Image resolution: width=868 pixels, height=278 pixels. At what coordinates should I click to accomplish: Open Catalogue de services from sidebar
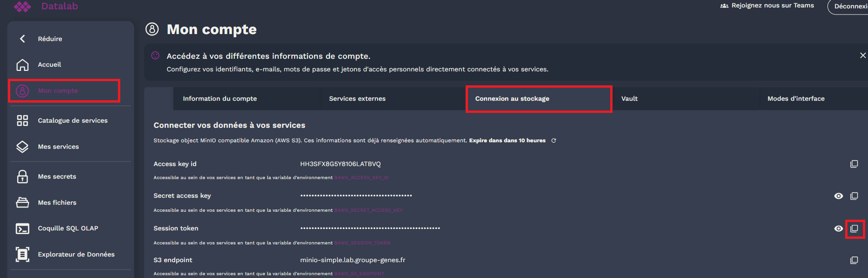click(x=72, y=120)
